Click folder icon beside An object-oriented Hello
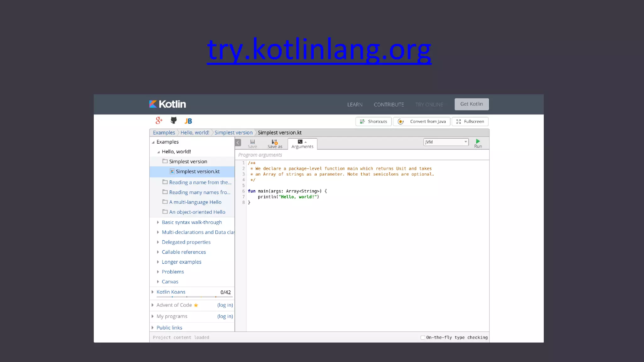The height and width of the screenshot is (362, 644). [x=165, y=212]
